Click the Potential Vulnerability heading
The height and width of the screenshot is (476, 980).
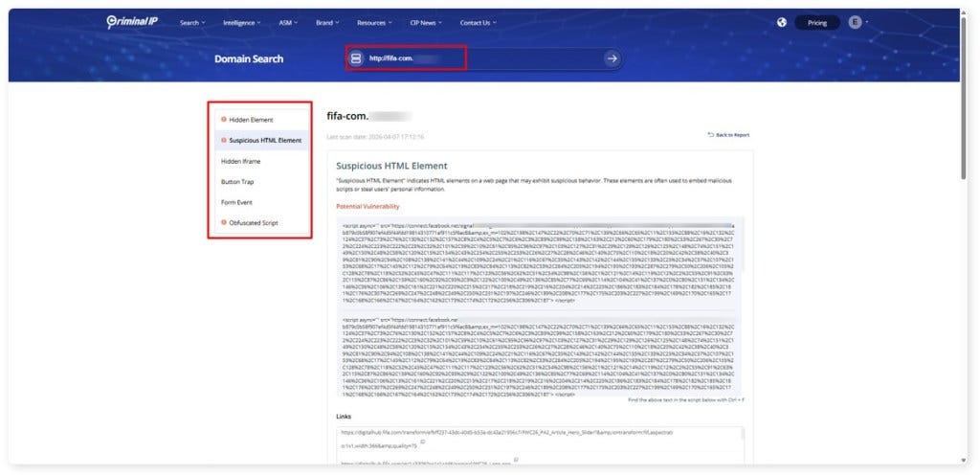[367, 206]
